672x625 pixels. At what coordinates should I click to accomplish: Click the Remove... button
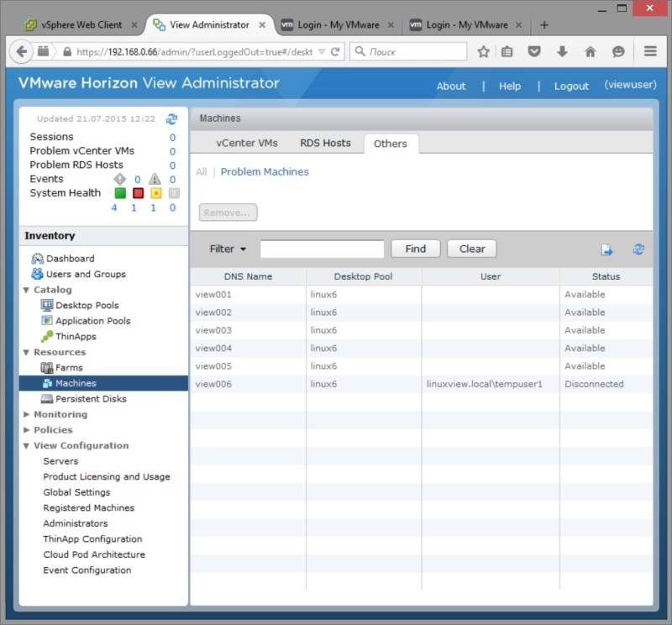228,213
